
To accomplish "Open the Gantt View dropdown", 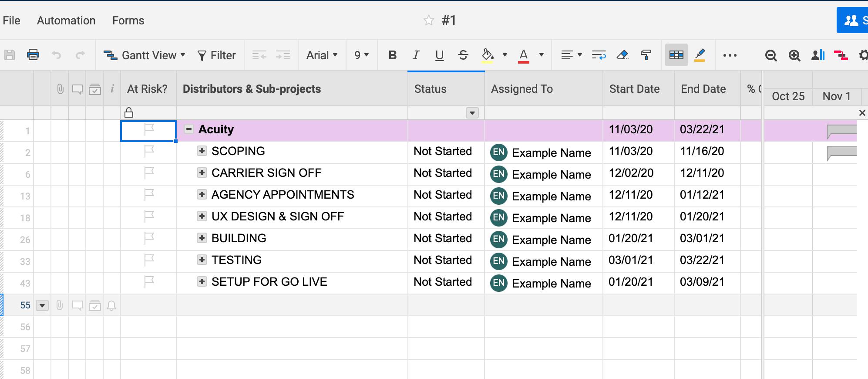I will pos(145,55).
